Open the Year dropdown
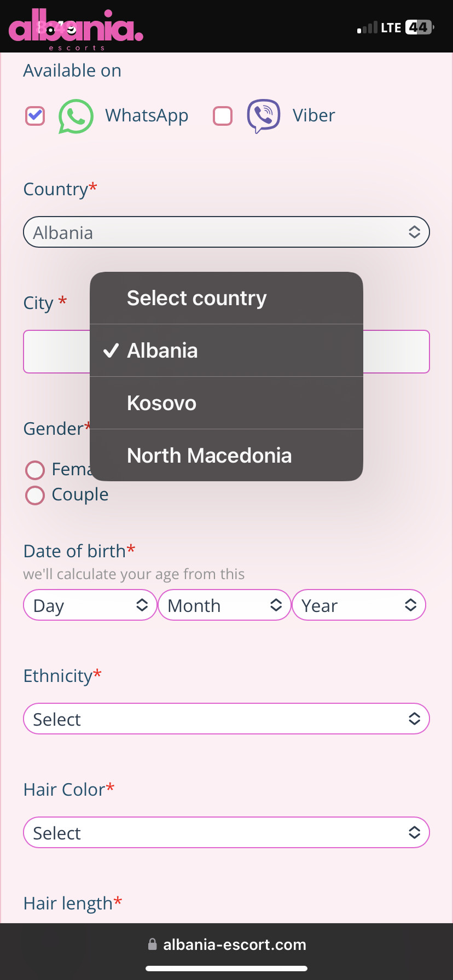Viewport: 453px width, 980px height. coord(359,605)
